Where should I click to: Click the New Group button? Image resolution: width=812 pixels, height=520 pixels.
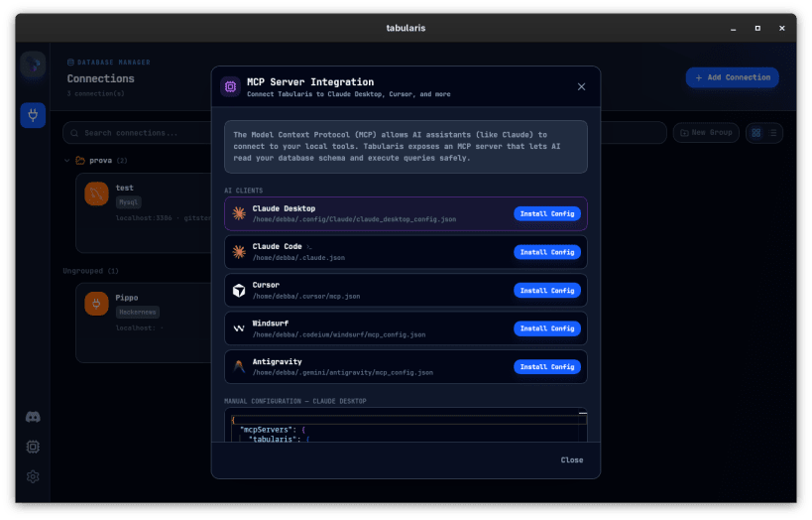pyautogui.click(x=706, y=133)
